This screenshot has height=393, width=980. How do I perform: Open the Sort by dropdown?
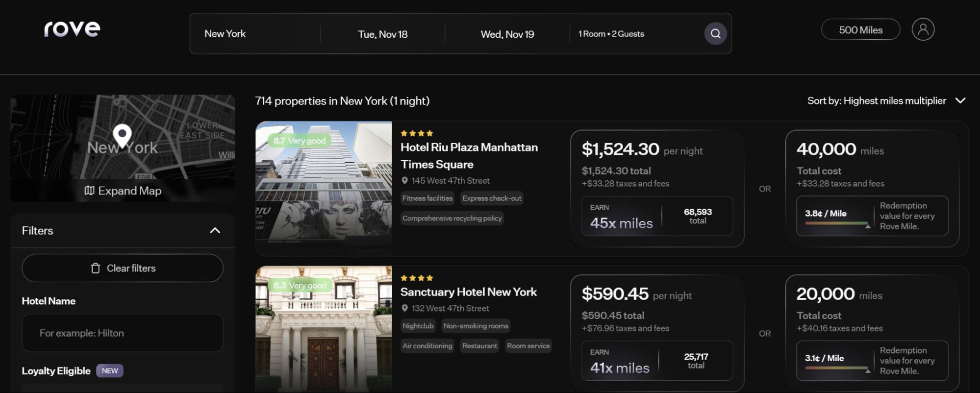point(886,100)
